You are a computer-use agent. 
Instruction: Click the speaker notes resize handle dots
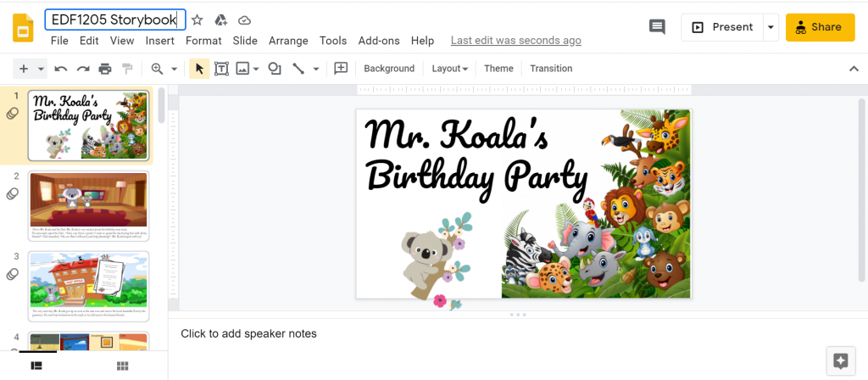(518, 315)
